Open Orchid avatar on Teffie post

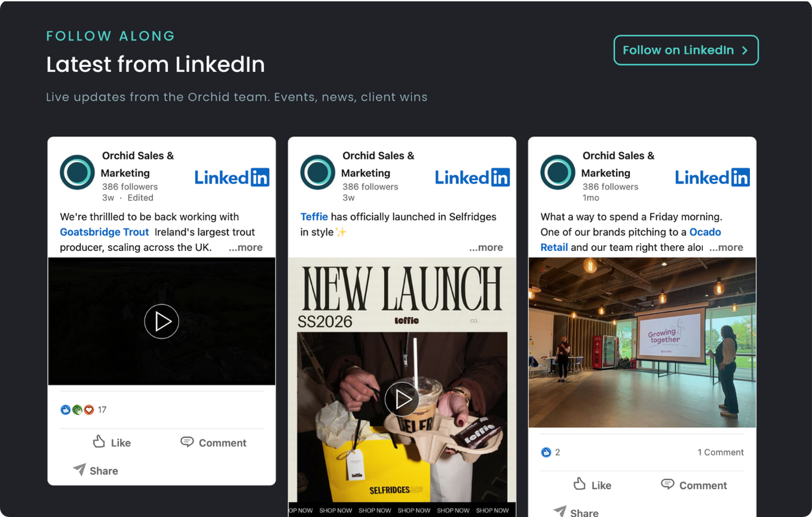click(317, 172)
